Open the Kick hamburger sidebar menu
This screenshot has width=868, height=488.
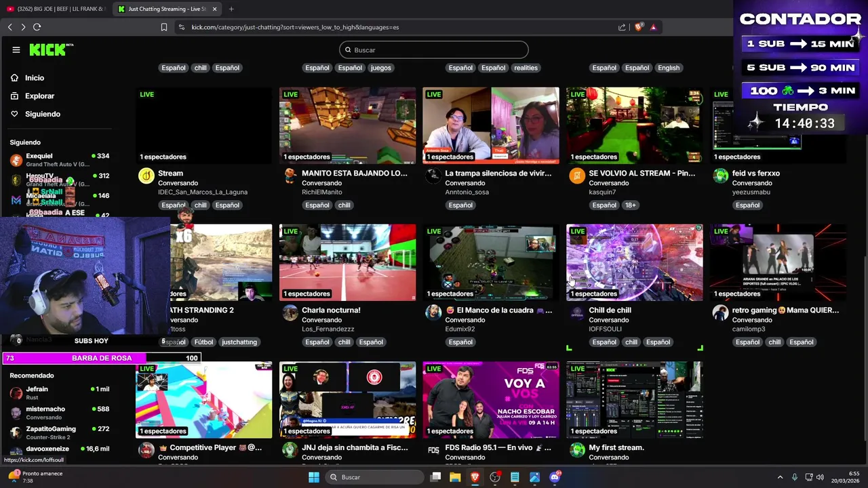tap(16, 49)
